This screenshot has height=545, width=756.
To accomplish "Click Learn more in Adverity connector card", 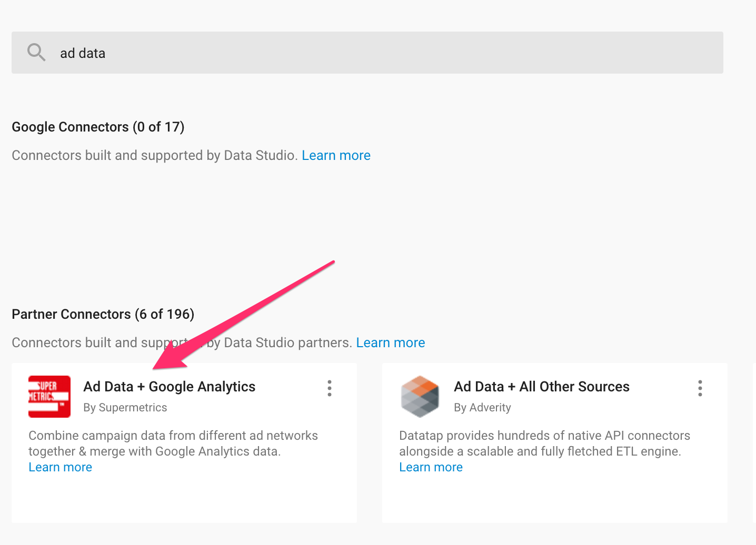I will 431,467.
